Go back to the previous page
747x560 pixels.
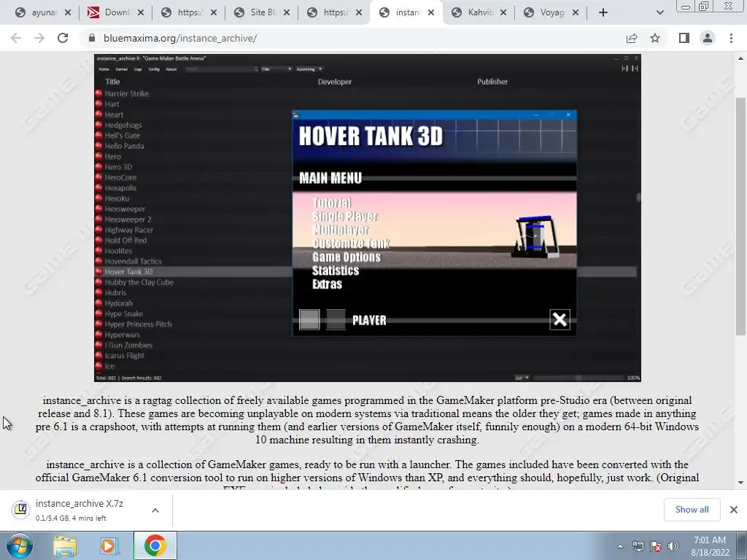click(x=16, y=38)
